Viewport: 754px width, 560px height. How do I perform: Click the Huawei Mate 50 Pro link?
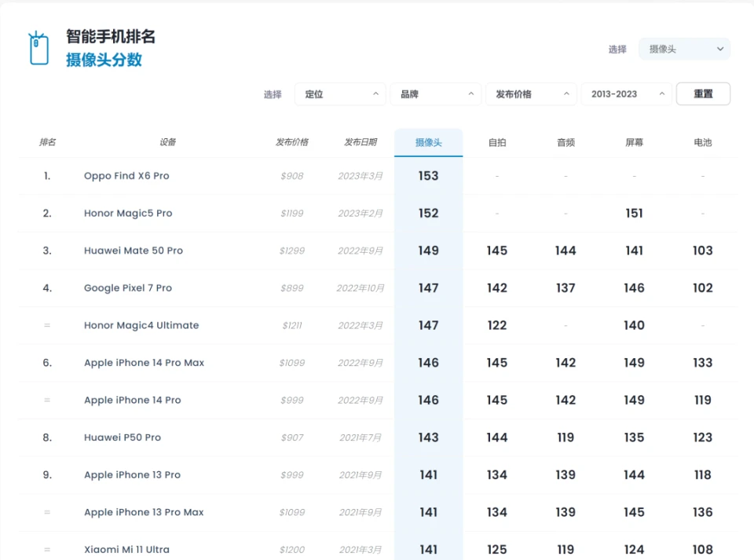(134, 251)
